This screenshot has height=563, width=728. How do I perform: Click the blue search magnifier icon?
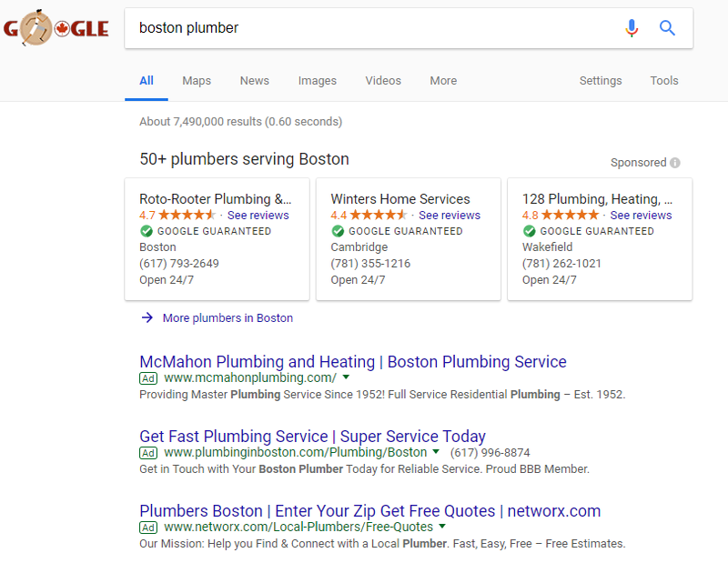click(x=667, y=28)
